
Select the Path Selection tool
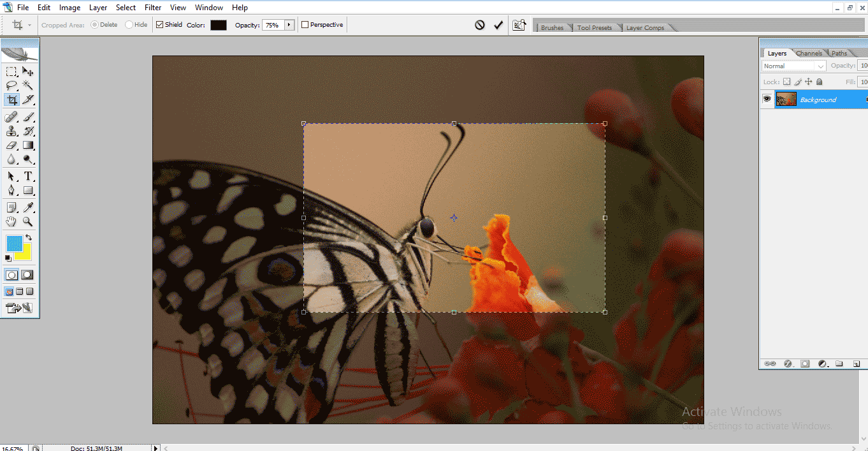tap(11, 177)
